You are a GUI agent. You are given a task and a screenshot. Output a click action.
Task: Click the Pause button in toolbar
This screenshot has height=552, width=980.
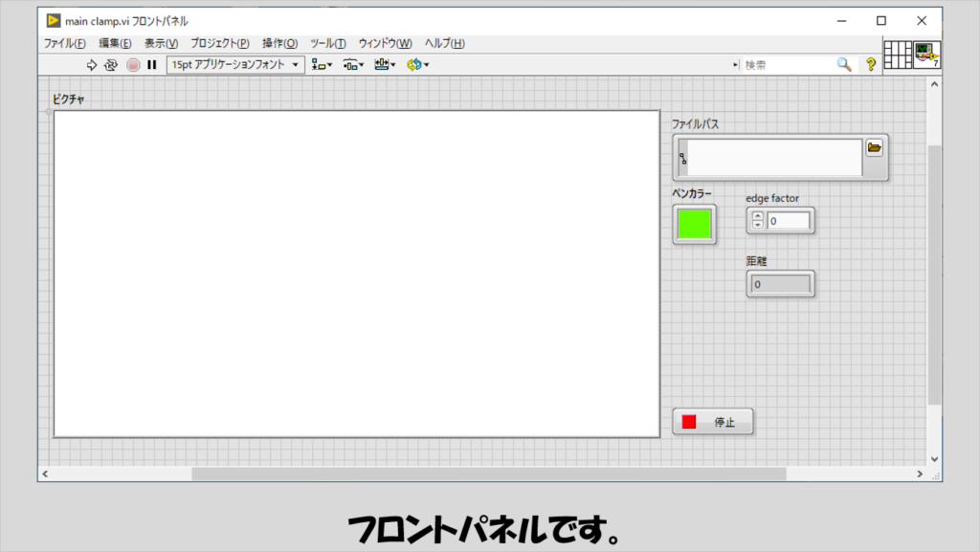151,65
